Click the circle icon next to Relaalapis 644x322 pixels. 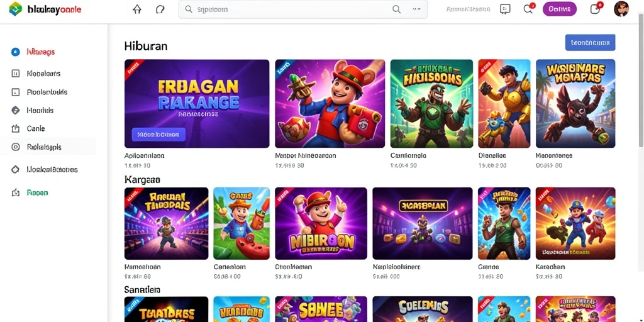[x=15, y=147]
